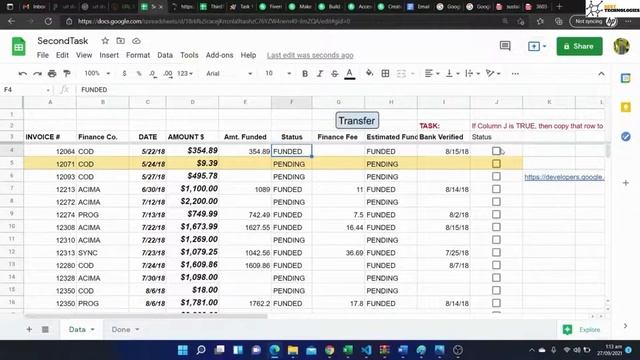This screenshot has height=360, width=640.
Task: Click the Redo icon in toolbar
Action: click(38, 73)
